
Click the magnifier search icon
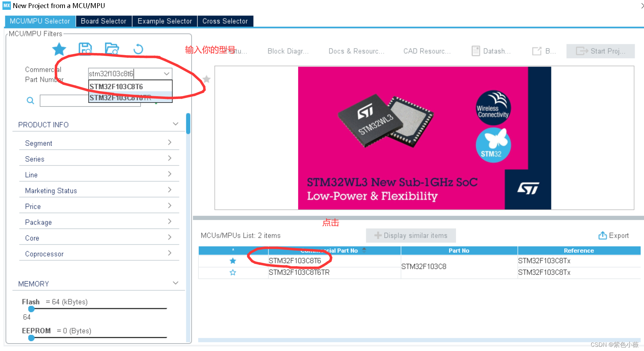click(31, 101)
